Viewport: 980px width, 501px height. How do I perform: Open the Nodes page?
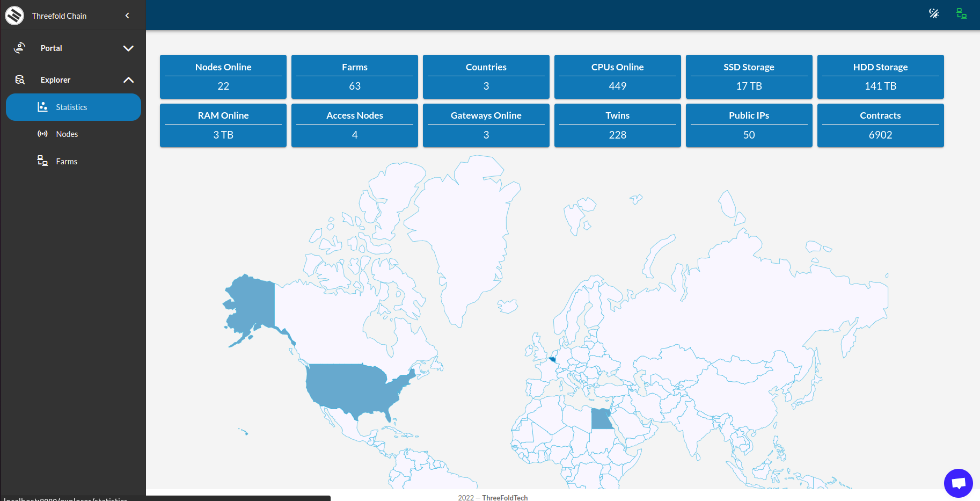pyautogui.click(x=67, y=134)
